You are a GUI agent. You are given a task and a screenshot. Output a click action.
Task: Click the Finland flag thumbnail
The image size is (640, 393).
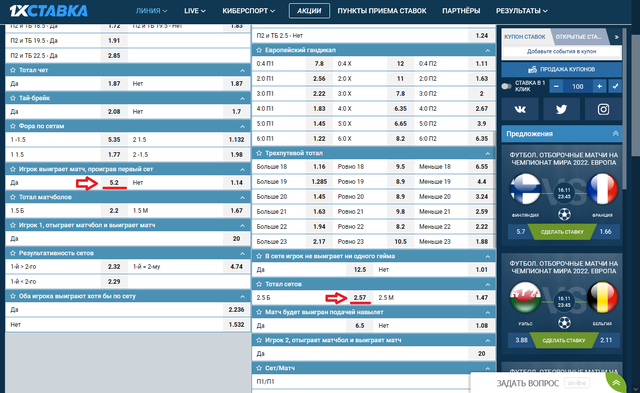(525, 189)
